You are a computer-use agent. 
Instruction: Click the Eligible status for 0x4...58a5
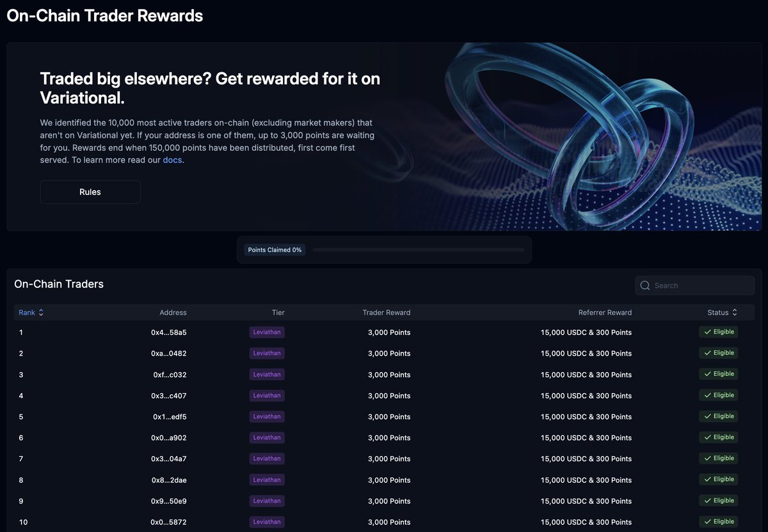pyautogui.click(x=718, y=332)
